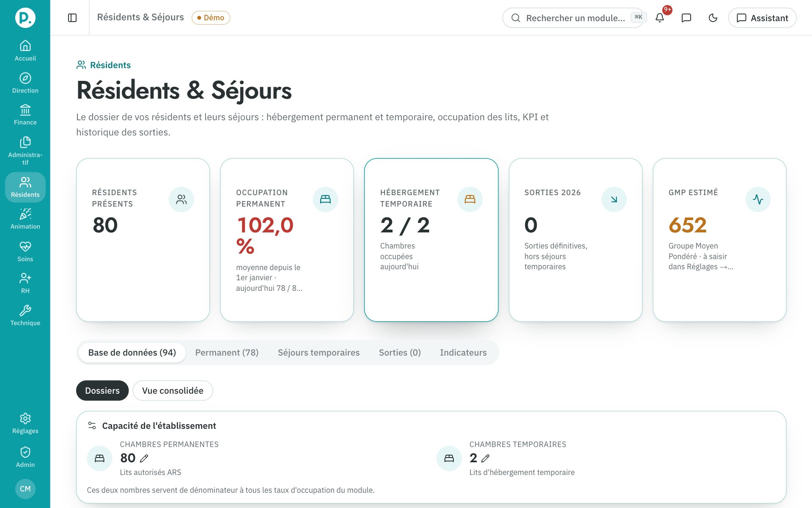Image resolution: width=812 pixels, height=508 pixels.
Task: Switch to Vue consolidée
Action: click(173, 390)
